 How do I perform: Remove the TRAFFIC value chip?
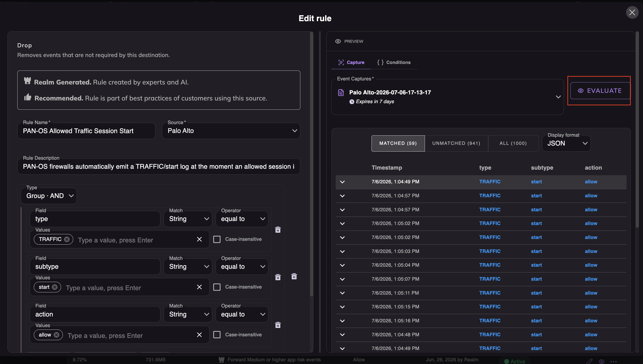[67, 239]
